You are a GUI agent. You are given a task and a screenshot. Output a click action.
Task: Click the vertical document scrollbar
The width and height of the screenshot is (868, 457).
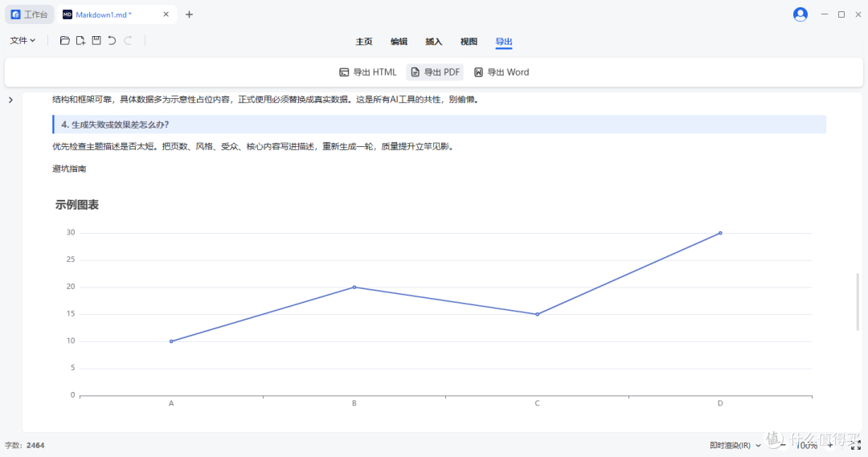[x=858, y=301]
